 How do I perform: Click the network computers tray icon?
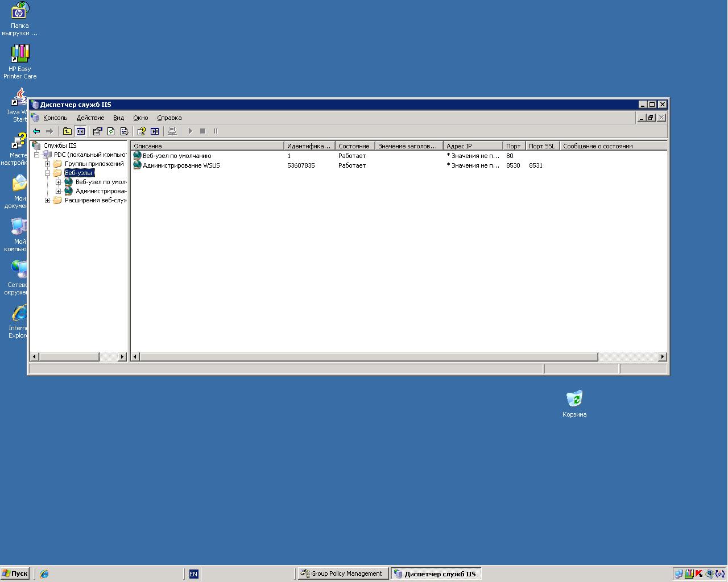coord(679,574)
